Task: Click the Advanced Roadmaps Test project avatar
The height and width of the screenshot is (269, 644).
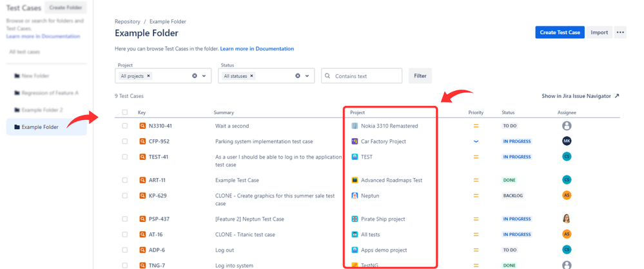Action: point(355,180)
